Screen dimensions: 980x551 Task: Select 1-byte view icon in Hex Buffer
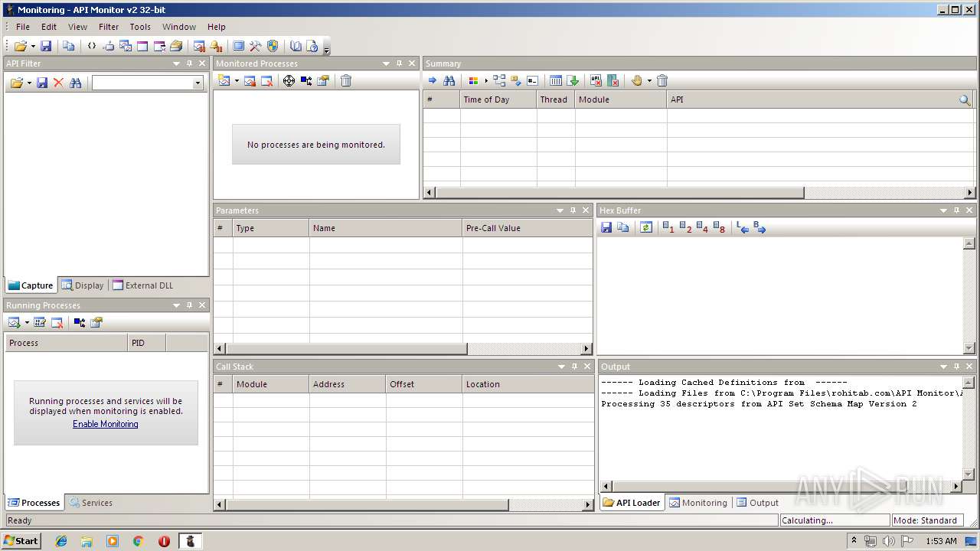coord(668,227)
